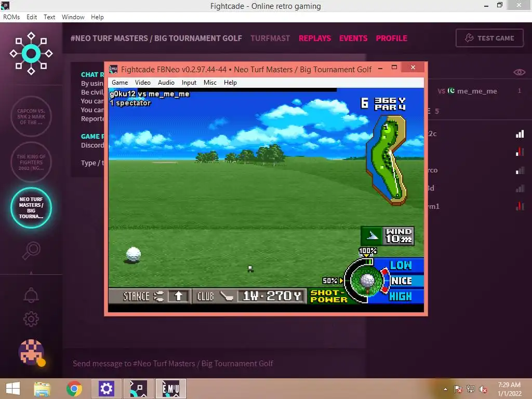Open the Edit menu in Fightcade
The height and width of the screenshot is (399, 532).
pos(32,17)
